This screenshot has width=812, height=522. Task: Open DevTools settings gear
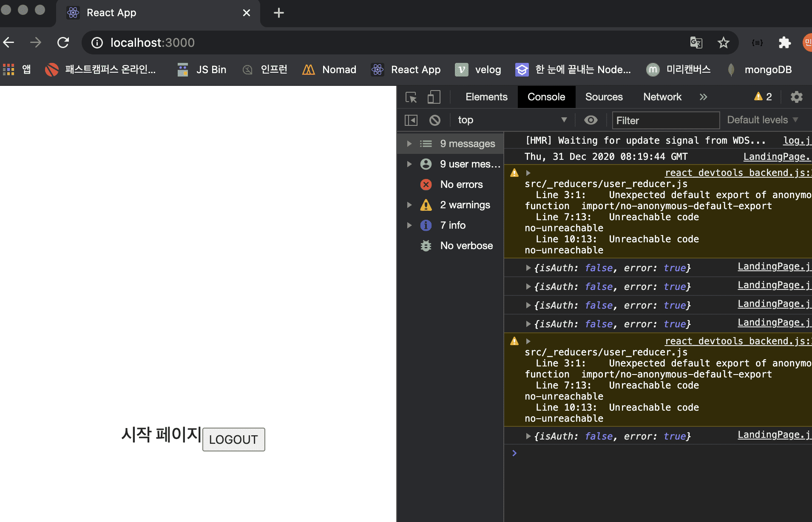tap(796, 97)
